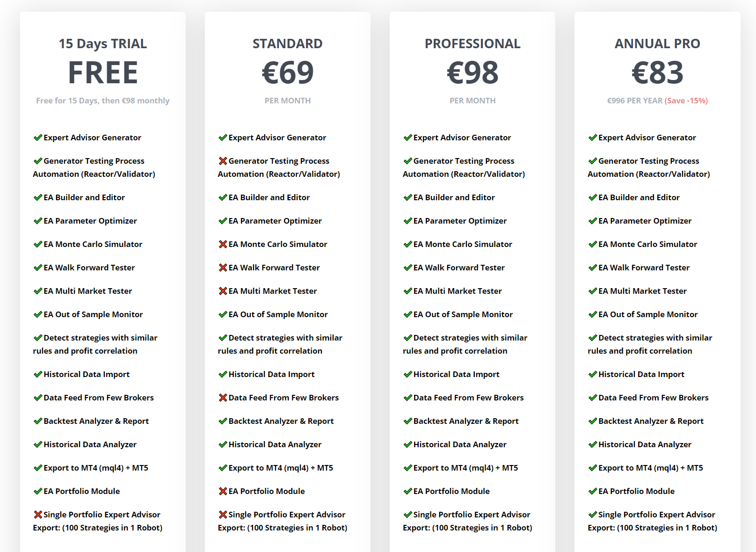Click green check beside Trial EA Walk Forward Tester

tap(38, 268)
